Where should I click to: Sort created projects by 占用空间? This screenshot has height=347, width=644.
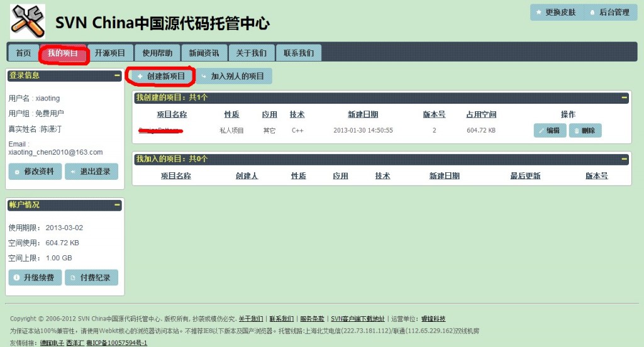[x=481, y=114]
